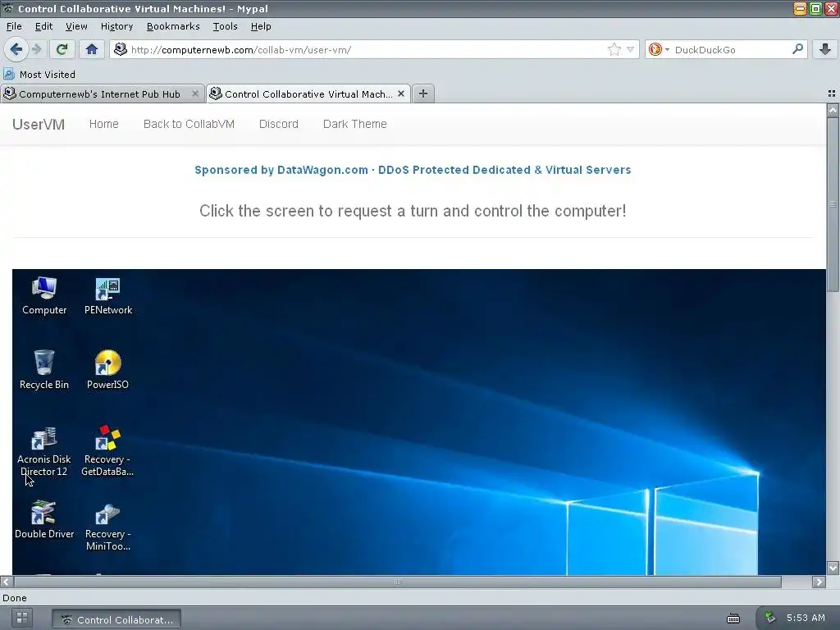The width and height of the screenshot is (840, 630).
Task: Click the site identity icon in address bar
Action: coord(121,49)
